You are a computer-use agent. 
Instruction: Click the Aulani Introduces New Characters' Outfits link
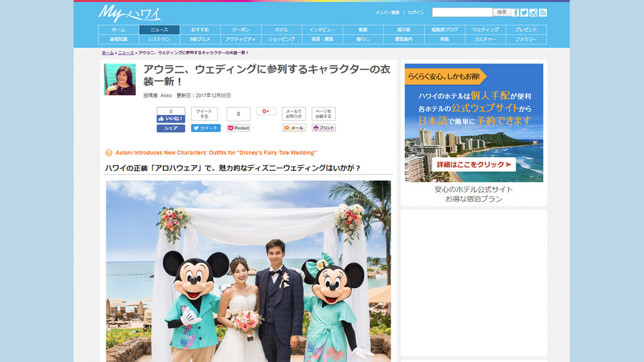point(216,153)
